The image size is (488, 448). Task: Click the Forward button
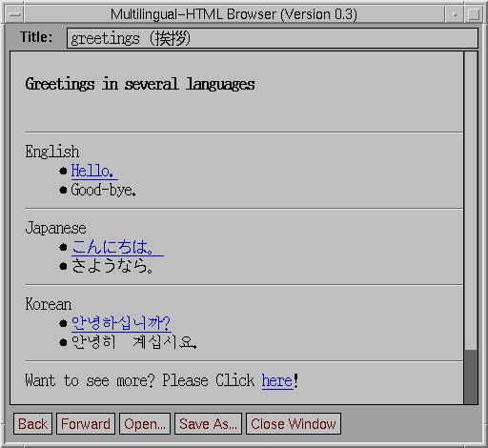86,423
